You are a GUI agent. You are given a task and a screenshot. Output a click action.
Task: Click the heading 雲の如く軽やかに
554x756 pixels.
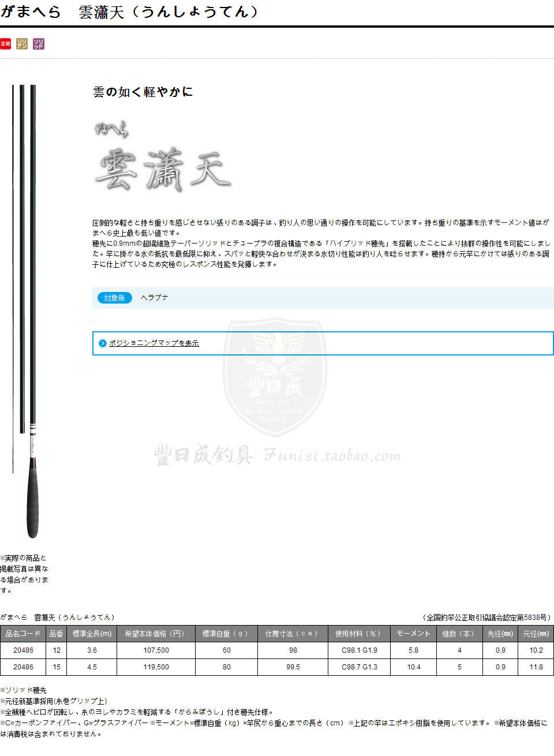(x=143, y=92)
